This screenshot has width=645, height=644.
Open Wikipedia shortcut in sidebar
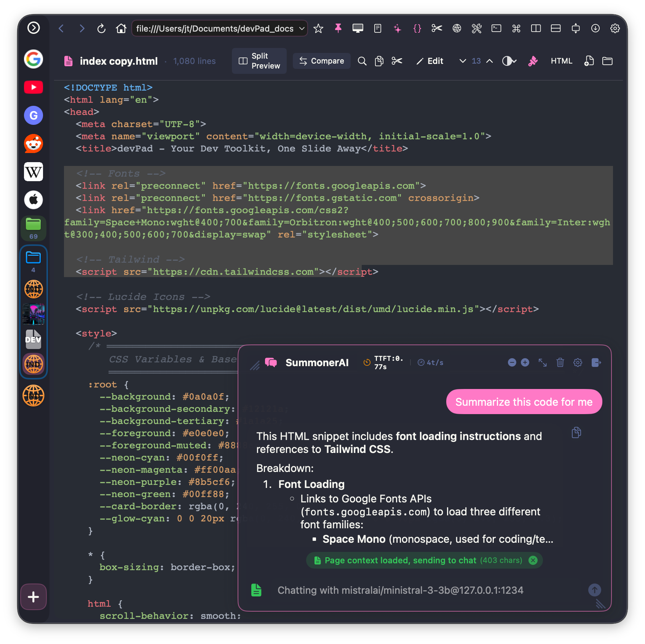pyautogui.click(x=34, y=172)
